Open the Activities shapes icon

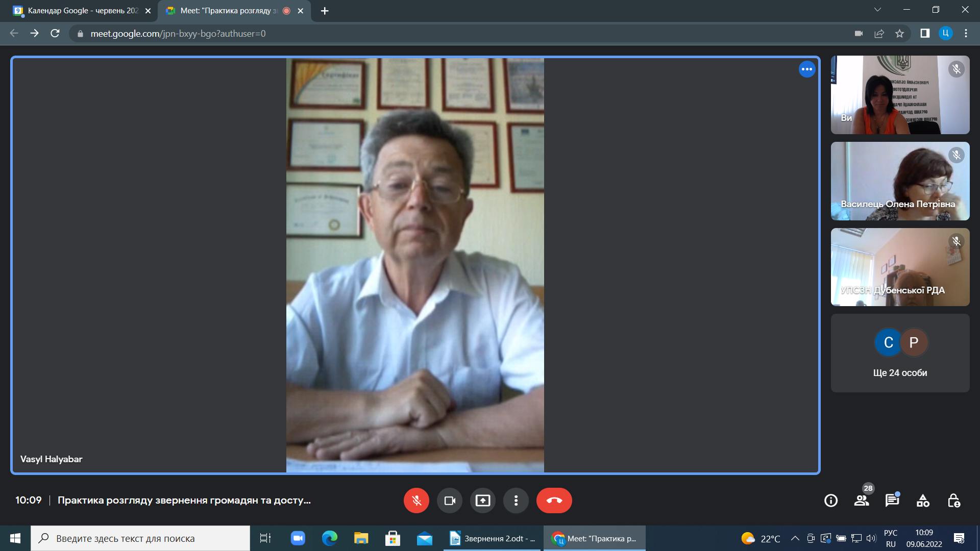tap(923, 500)
